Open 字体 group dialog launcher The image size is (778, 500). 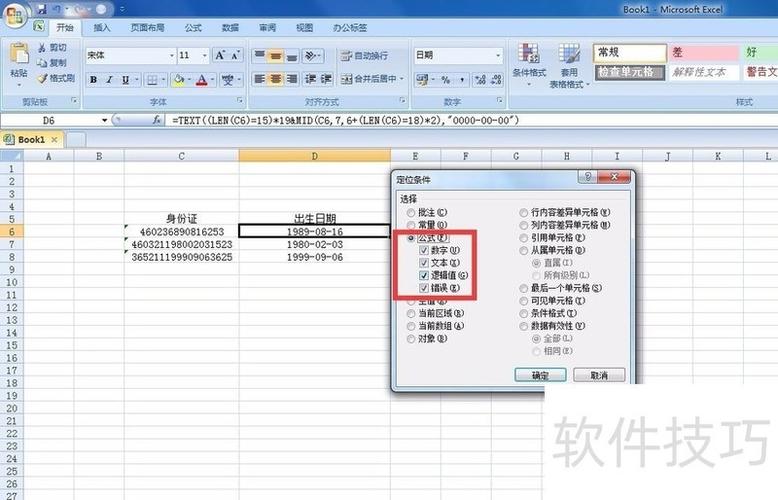pyautogui.click(x=240, y=101)
